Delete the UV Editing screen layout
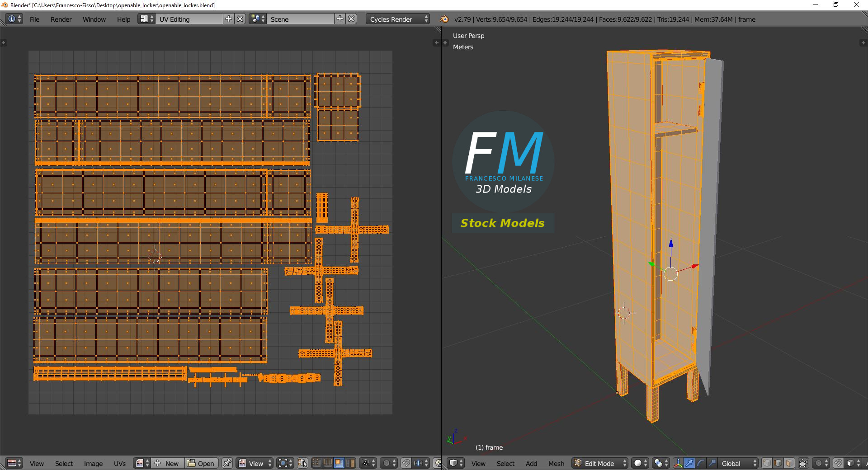The height and width of the screenshot is (470, 868). pos(241,19)
